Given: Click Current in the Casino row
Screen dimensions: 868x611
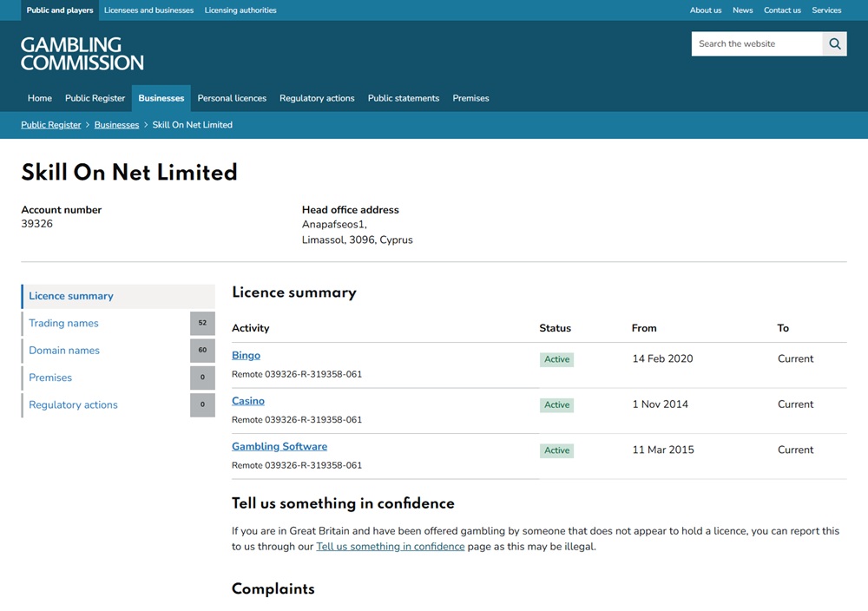Looking at the screenshot, I should pos(795,404).
